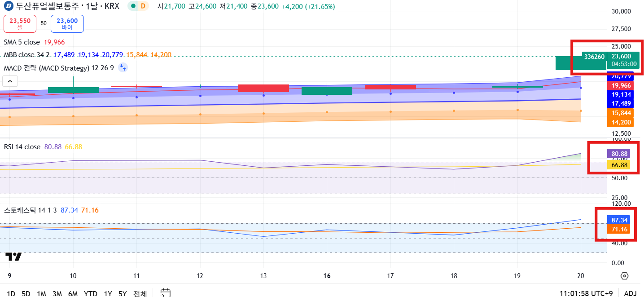Select the 3M time range
Image resolution: width=644 pixels, height=297 pixels.
(x=57, y=294)
